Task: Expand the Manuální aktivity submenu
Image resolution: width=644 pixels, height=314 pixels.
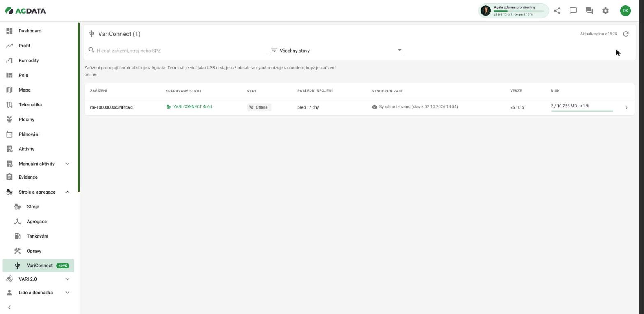Action: 67,164
